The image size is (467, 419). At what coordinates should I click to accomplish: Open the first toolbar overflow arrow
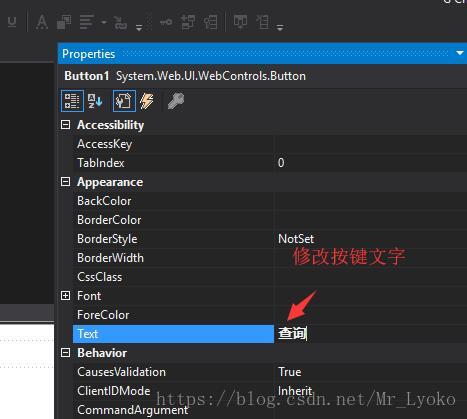[x=139, y=27]
